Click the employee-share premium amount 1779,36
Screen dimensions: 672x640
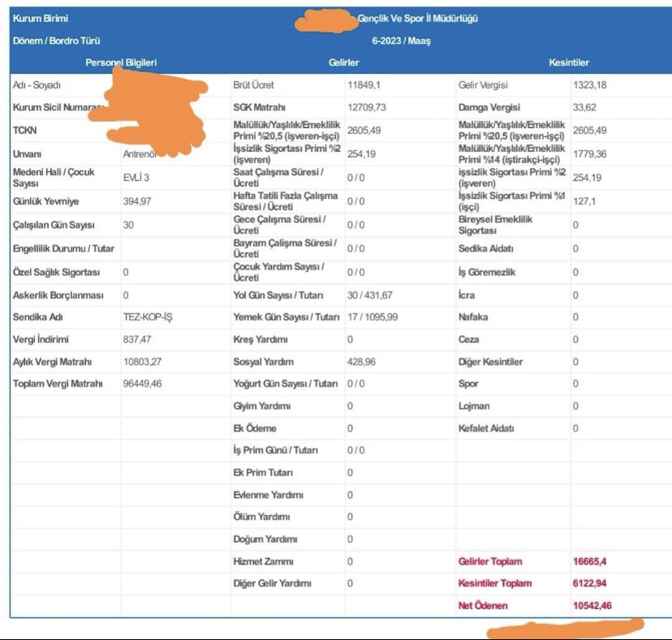click(590, 154)
